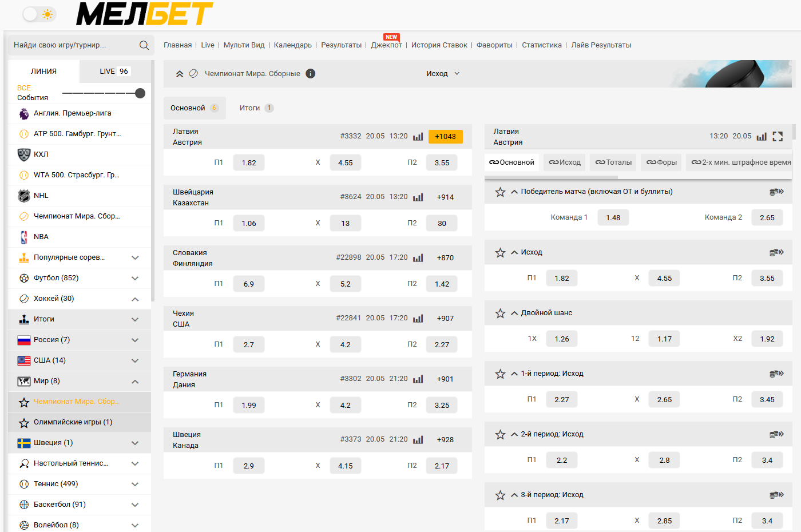Click the КХЛ league logo
The width and height of the screenshot is (801, 532).
(24, 154)
